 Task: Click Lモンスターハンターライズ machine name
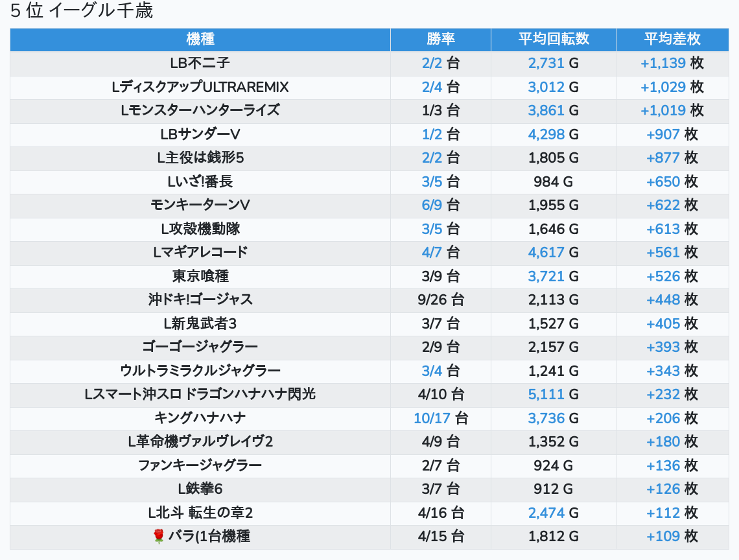tap(200, 110)
